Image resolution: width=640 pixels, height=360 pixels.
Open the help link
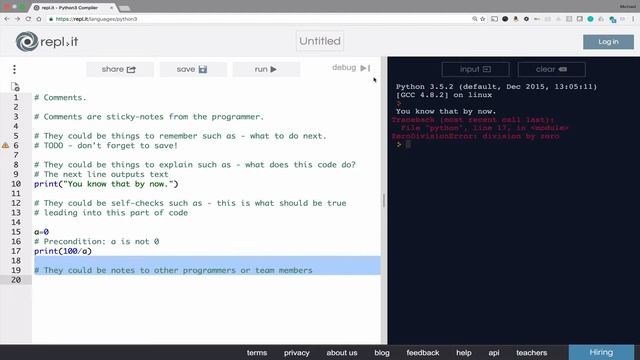pos(464,353)
